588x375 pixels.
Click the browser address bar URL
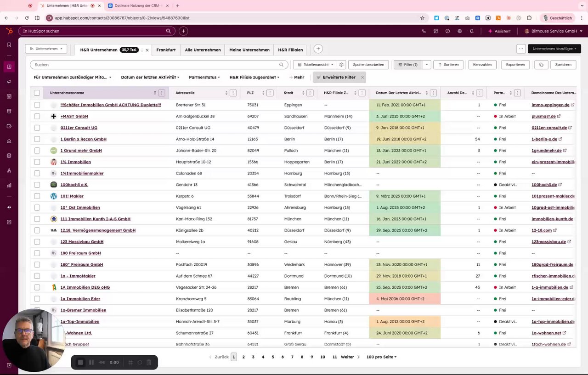[x=122, y=18]
